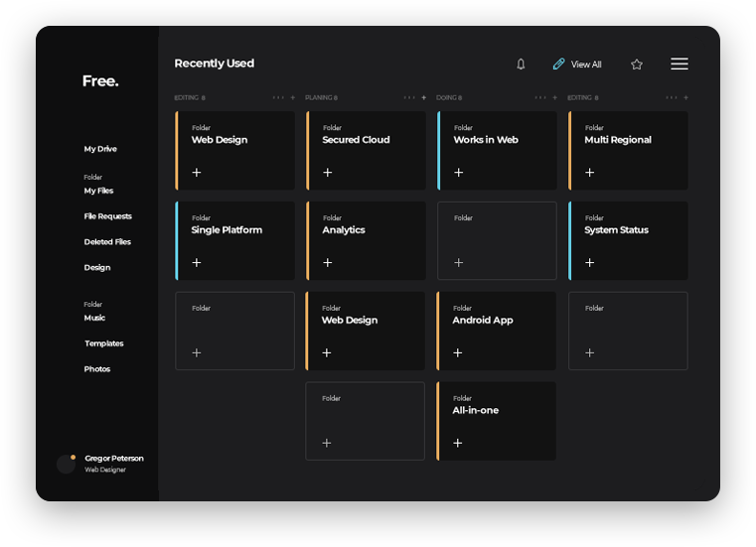Viewport: 756px width, 547px height.
Task: Click the notification bell icon
Action: click(521, 65)
